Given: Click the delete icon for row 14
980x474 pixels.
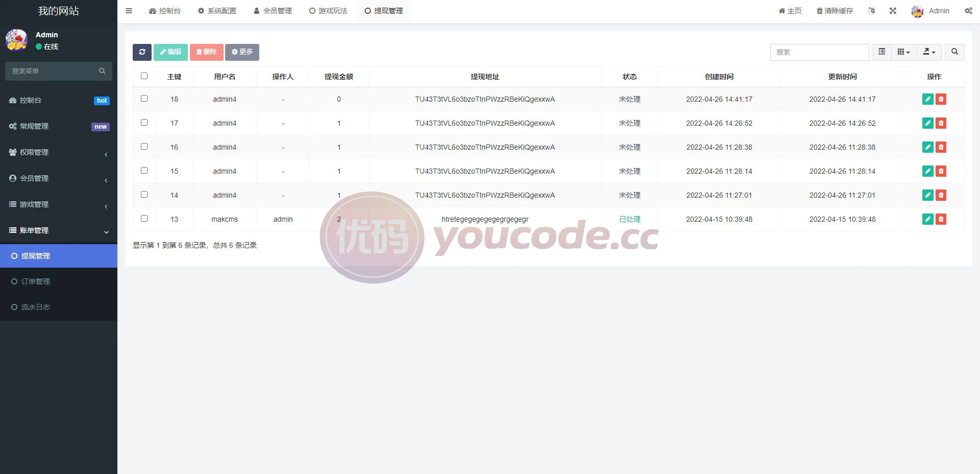Looking at the screenshot, I should coord(941,195).
